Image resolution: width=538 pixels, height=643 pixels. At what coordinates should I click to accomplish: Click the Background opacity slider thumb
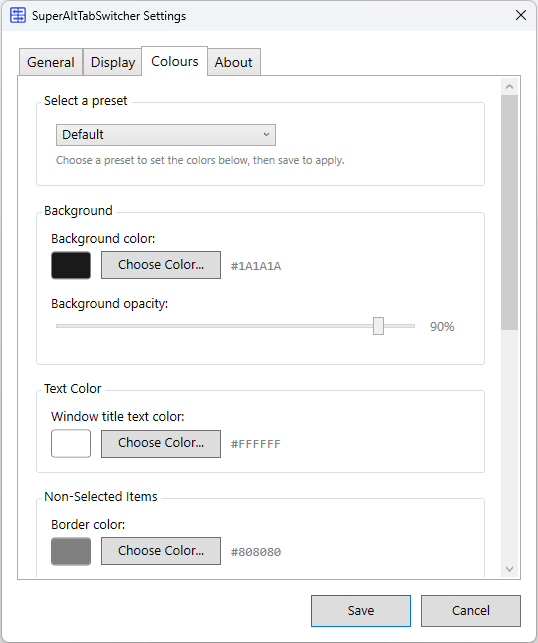click(x=378, y=326)
